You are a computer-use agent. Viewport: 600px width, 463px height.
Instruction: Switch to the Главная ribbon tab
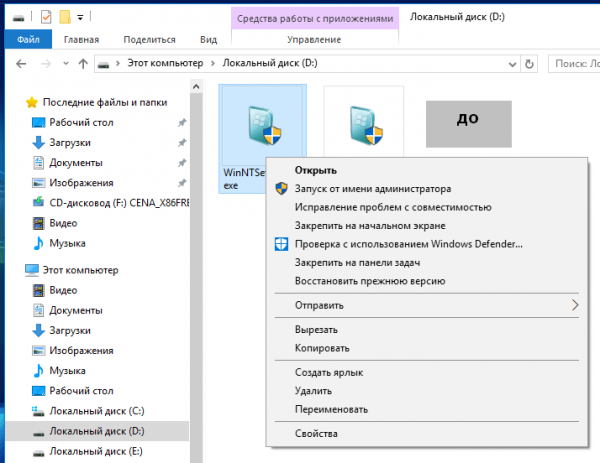pos(82,39)
